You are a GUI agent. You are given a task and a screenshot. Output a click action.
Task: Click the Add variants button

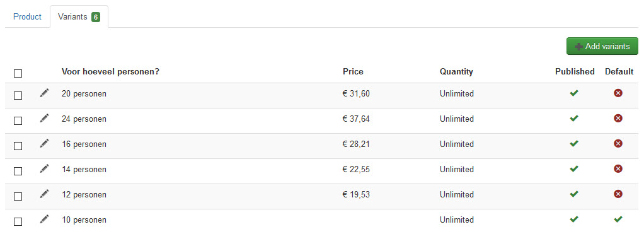coord(602,47)
